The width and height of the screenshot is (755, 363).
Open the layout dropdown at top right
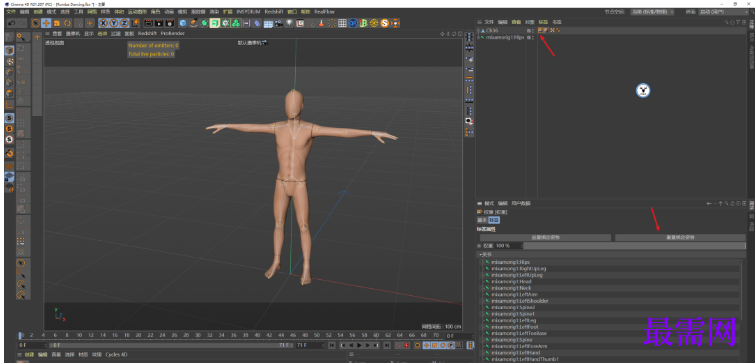[725, 12]
